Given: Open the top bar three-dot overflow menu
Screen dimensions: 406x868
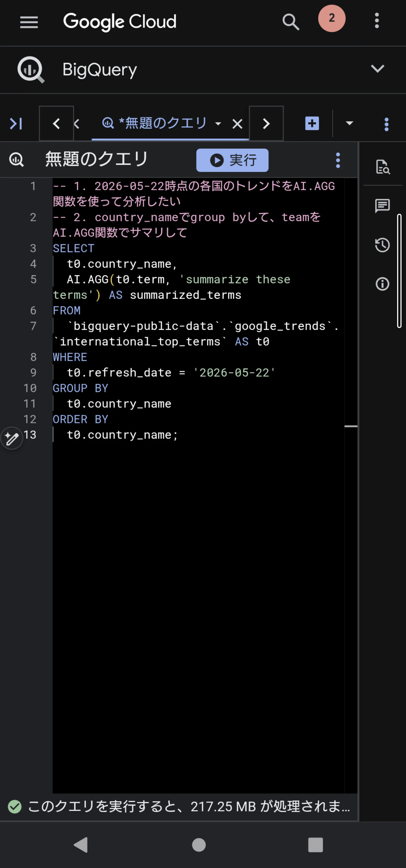Looking at the screenshot, I should pyautogui.click(x=377, y=21).
